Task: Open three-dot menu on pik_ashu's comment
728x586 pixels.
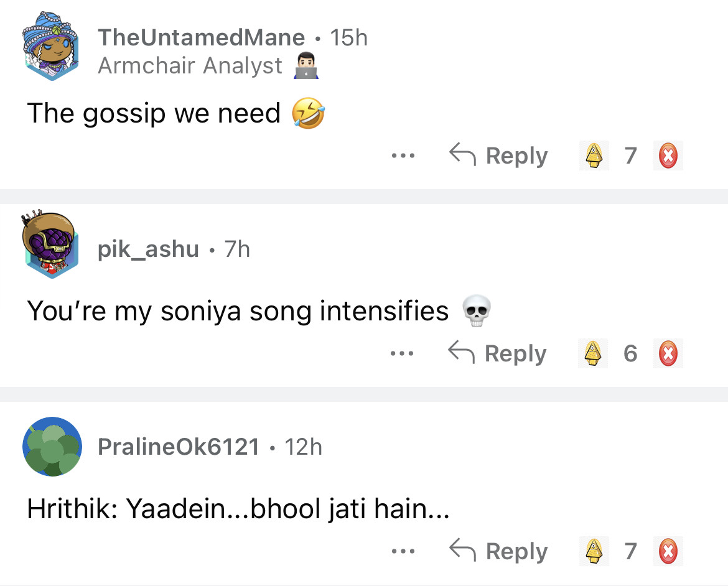Action: coord(401,353)
